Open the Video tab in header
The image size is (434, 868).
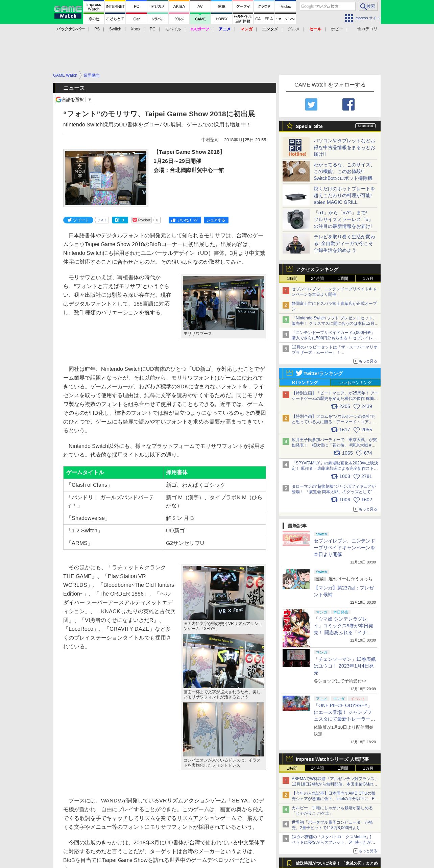(286, 6)
